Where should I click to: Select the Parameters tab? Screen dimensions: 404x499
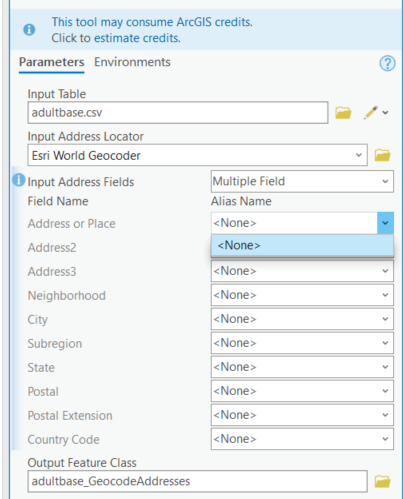click(x=52, y=62)
